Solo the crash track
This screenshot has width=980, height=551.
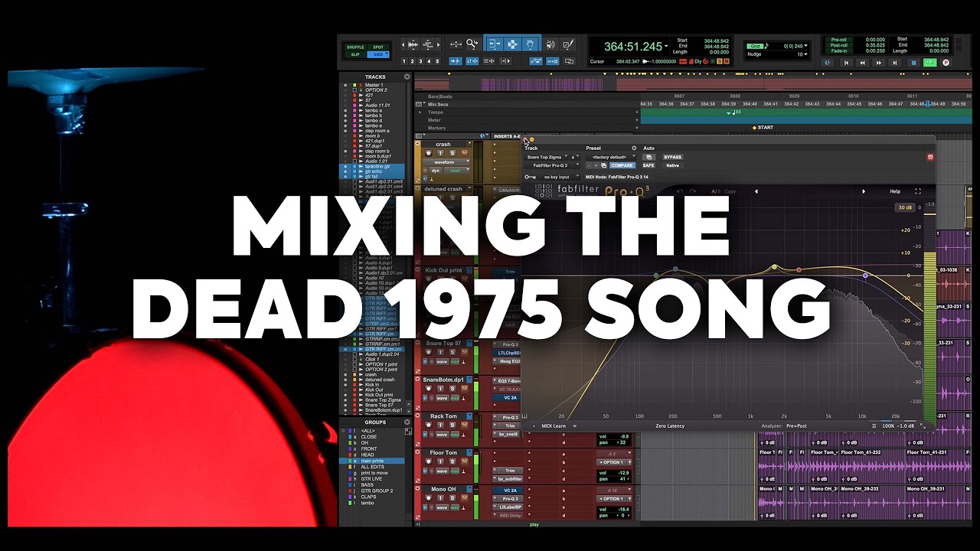(x=452, y=153)
